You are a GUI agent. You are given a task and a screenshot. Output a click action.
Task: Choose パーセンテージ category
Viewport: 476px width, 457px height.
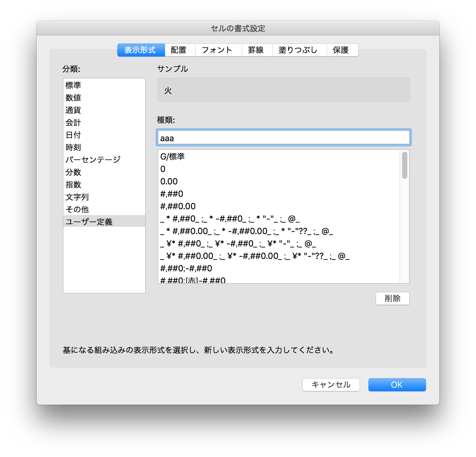click(93, 160)
